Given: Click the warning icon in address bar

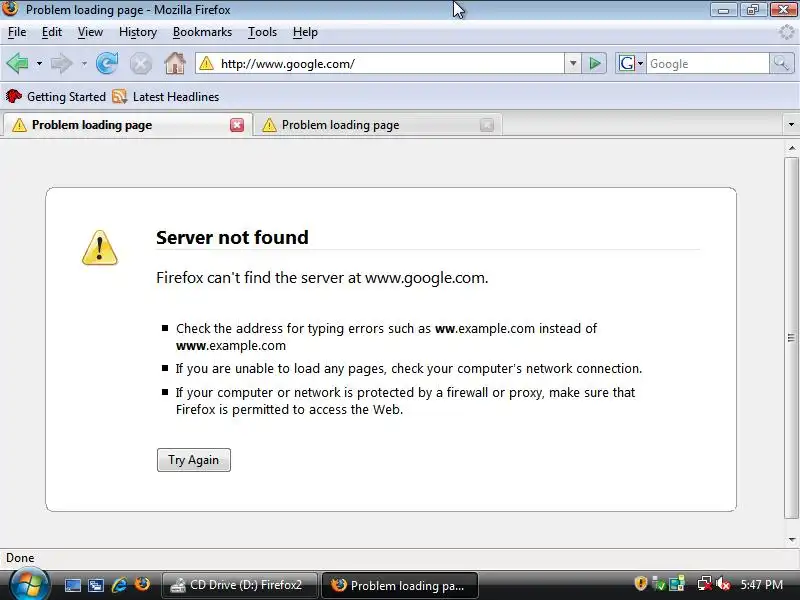Looking at the screenshot, I should [206, 63].
